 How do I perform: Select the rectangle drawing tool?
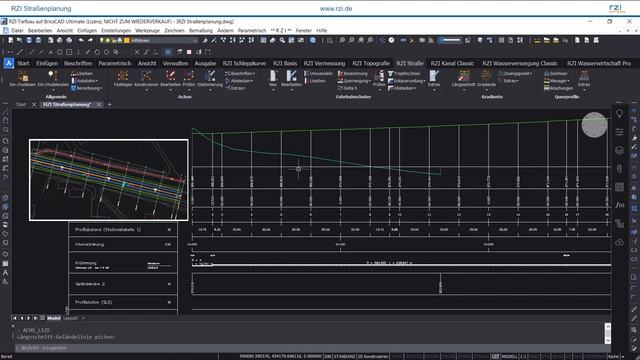(x=69, y=52)
